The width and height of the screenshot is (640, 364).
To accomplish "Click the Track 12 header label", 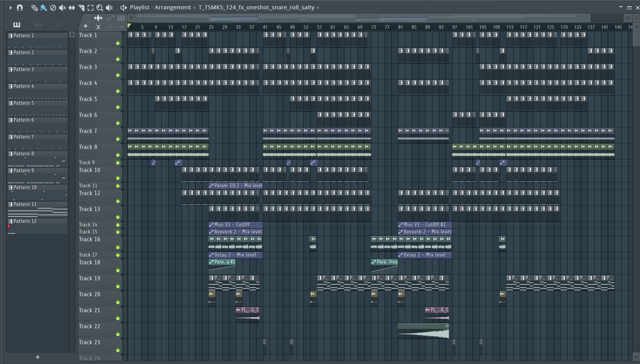I will pos(89,193).
